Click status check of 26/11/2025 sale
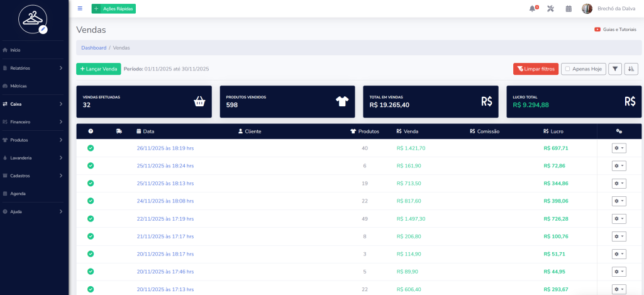Viewport: 644px width, 295px height. (91, 148)
